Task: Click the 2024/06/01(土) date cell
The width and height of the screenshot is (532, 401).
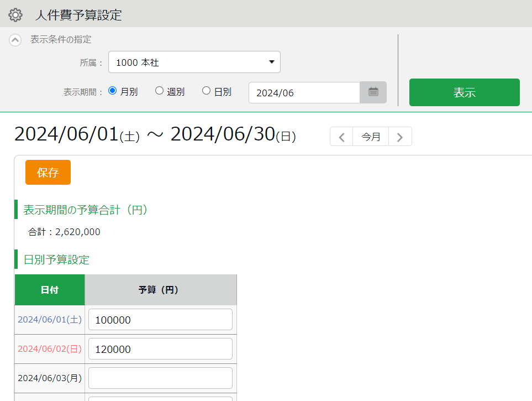Action: tap(50, 320)
